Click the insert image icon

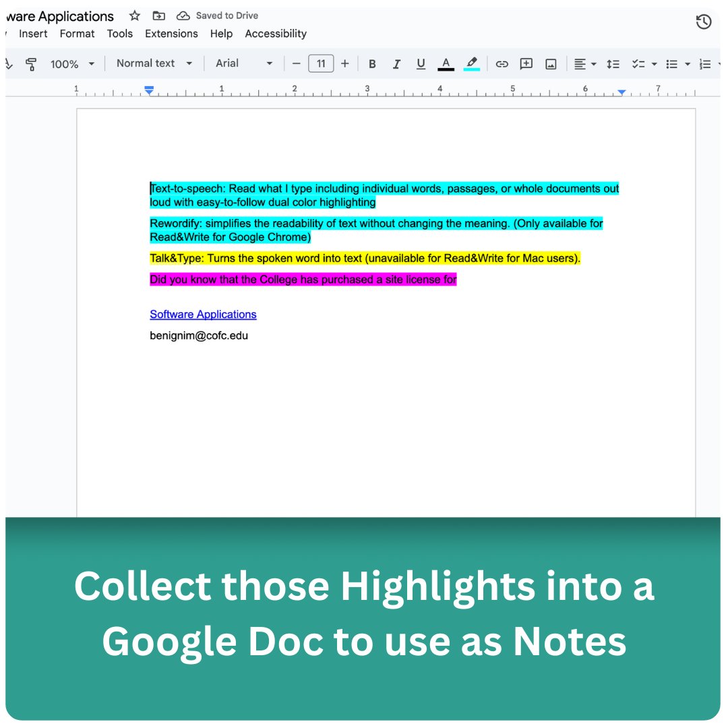pyautogui.click(x=551, y=64)
